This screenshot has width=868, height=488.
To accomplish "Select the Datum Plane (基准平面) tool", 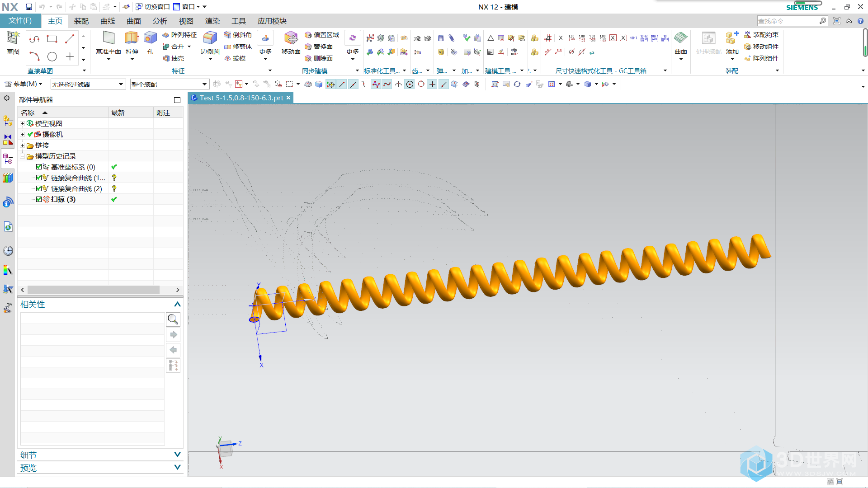I will point(108,43).
